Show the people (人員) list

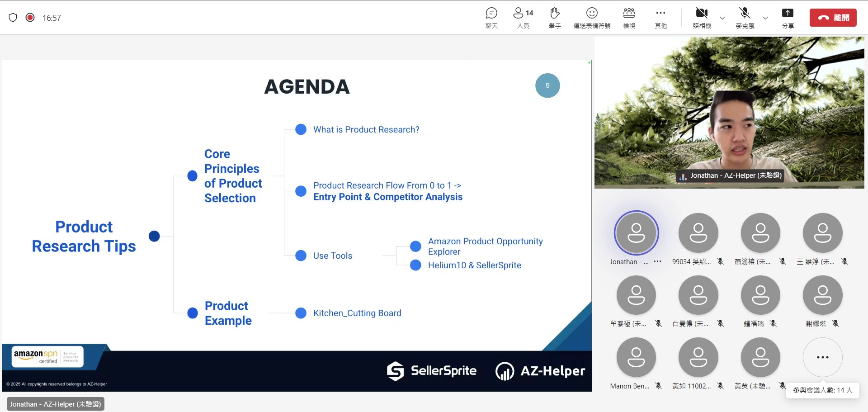coord(523,18)
